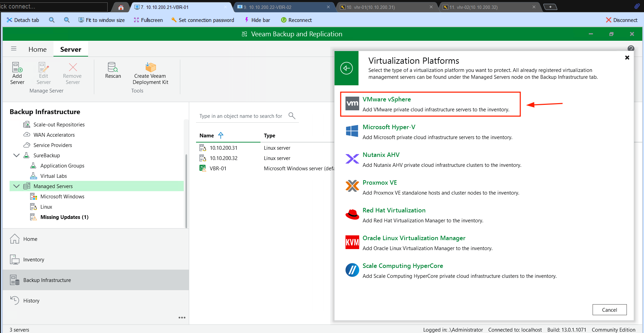Sort the server list by Name column arrow

click(221, 135)
